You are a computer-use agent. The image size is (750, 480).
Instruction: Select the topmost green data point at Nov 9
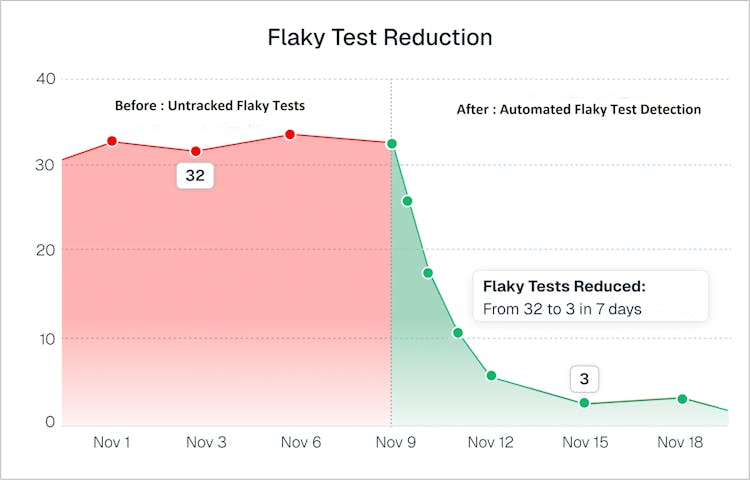(392, 144)
